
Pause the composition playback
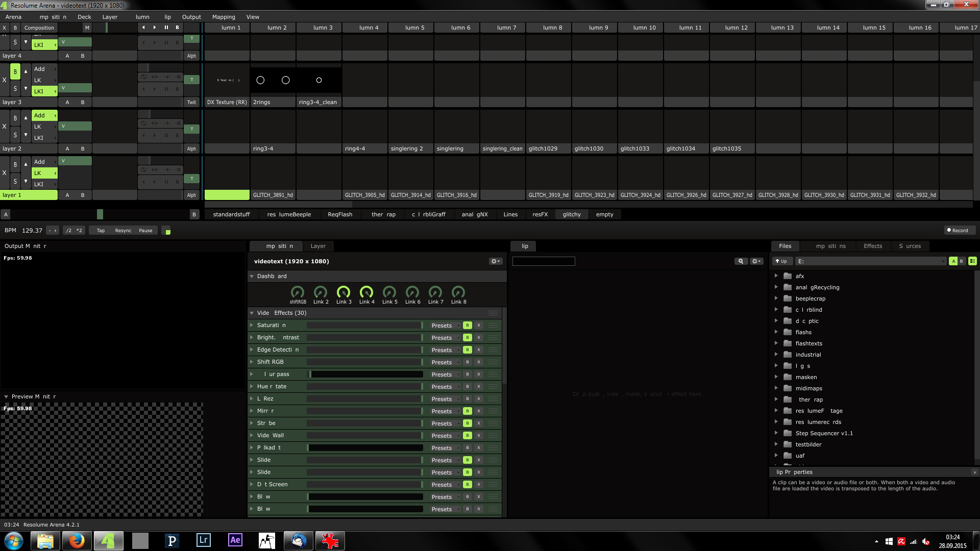point(166,28)
